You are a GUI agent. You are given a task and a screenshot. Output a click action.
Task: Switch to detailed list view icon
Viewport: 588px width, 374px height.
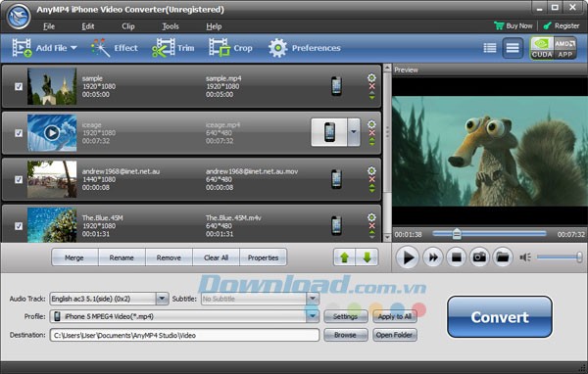(490, 48)
